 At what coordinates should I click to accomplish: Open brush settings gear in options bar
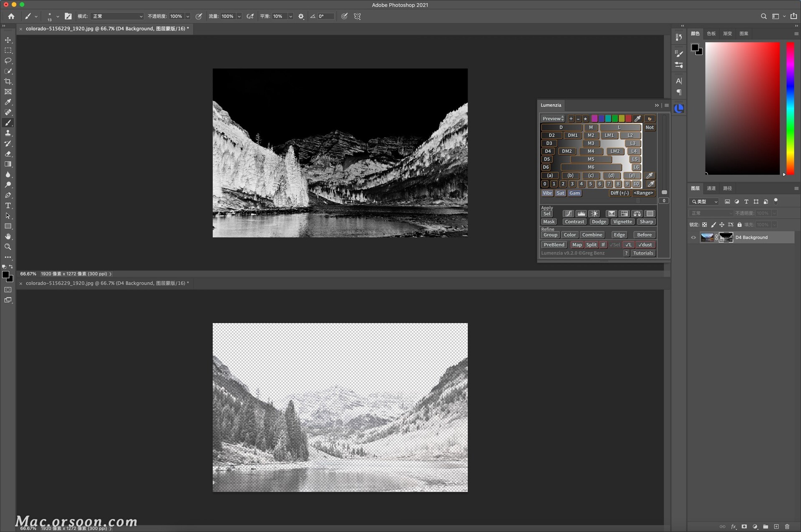tap(301, 16)
